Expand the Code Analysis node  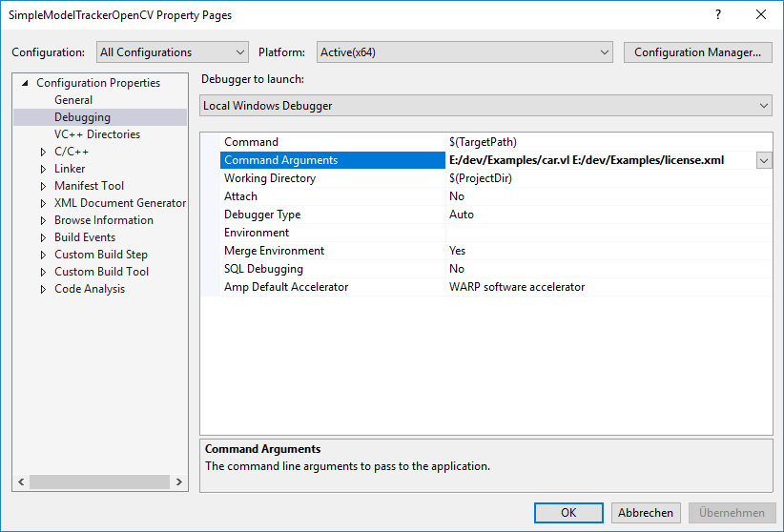44,289
